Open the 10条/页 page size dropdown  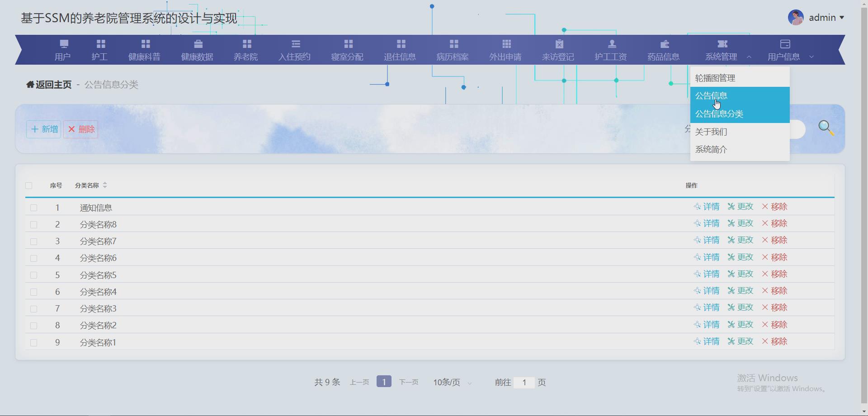(451, 382)
